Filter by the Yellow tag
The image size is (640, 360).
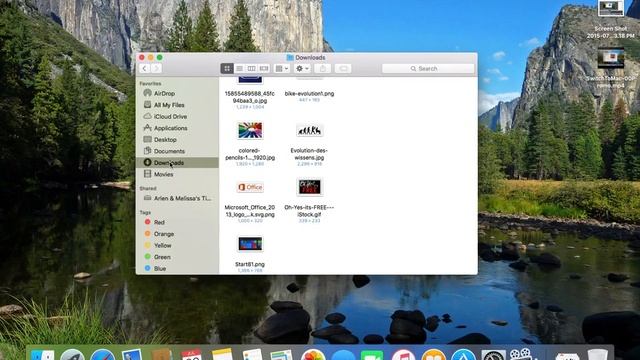click(x=178, y=245)
